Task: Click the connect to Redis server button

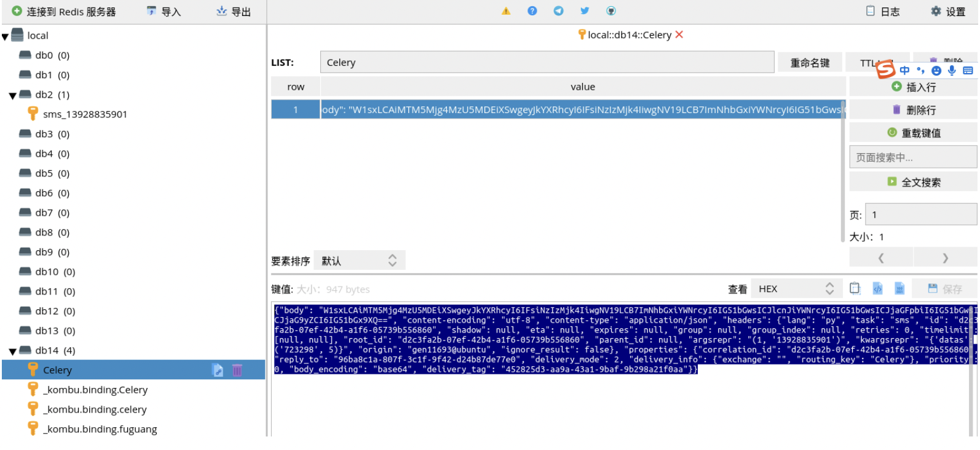Action: 64,12
